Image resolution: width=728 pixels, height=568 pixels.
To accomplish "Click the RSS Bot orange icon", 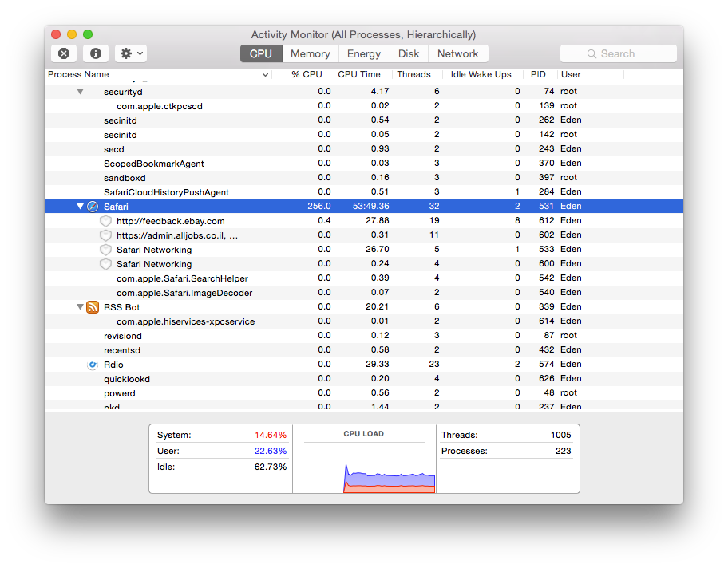I will [93, 307].
